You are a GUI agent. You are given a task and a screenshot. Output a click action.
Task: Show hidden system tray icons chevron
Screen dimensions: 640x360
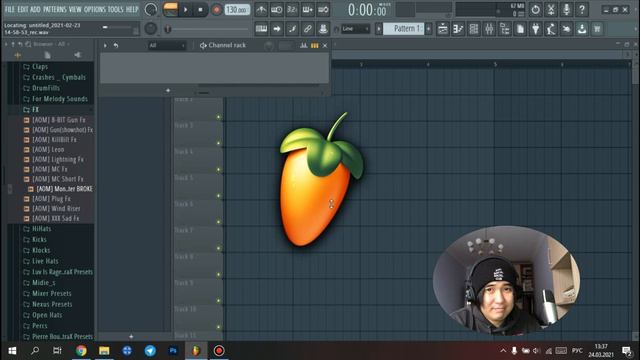pyautogui.click(x=503, y=351)
